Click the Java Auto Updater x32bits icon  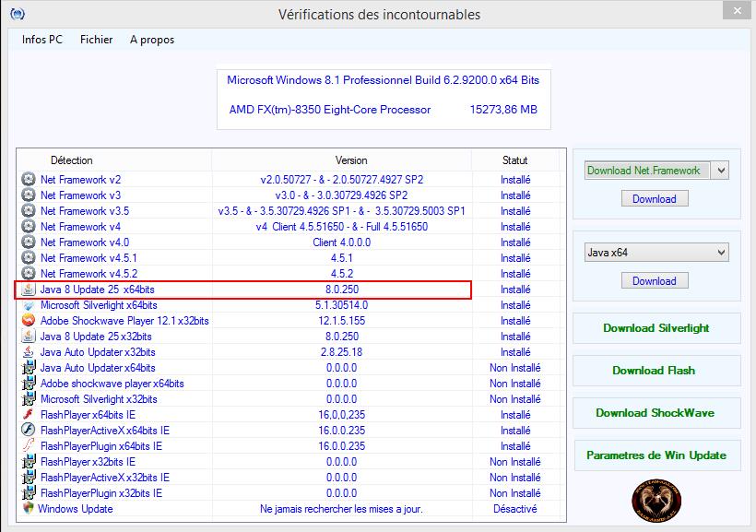pyautogui.click(x=29, y=352)
